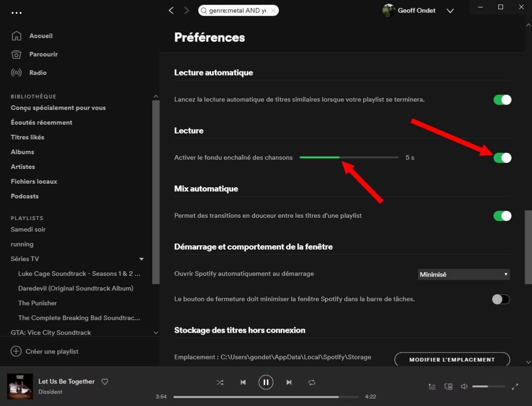Open the connect to device icon
The width and height of the screenshot is (532, 406).
coord(448,387)
